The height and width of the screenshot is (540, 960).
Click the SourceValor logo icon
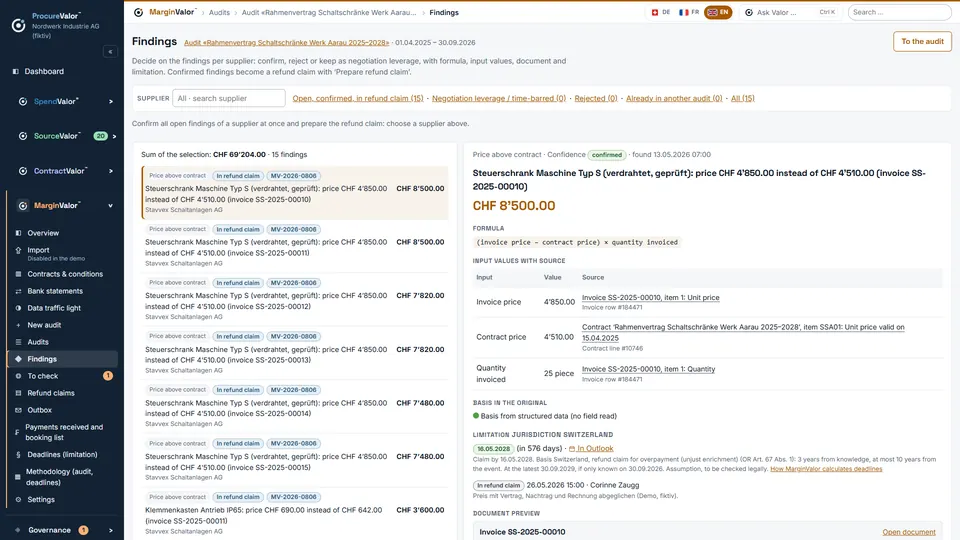click(23, 136)
